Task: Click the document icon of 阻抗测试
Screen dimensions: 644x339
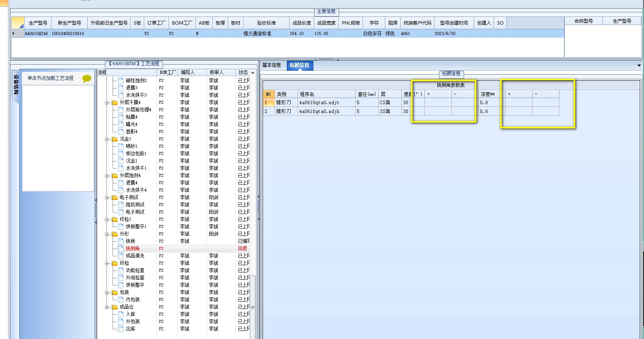Action: click(121, 204)
